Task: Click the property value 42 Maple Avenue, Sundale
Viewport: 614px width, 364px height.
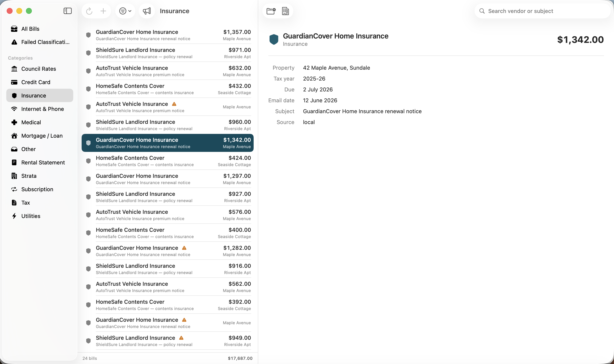Action: (336, 68)
